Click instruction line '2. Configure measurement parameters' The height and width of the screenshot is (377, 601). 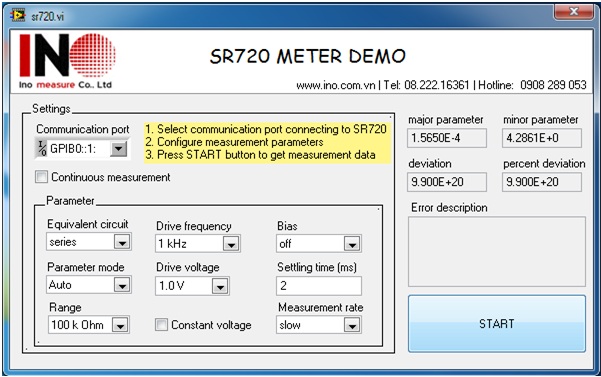tap(234, 142)
